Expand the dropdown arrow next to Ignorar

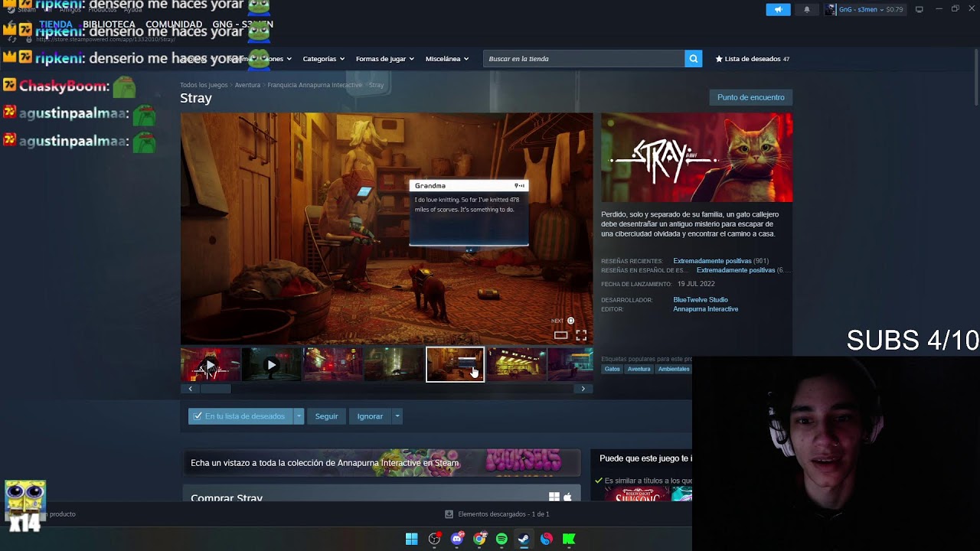[397, 416]
